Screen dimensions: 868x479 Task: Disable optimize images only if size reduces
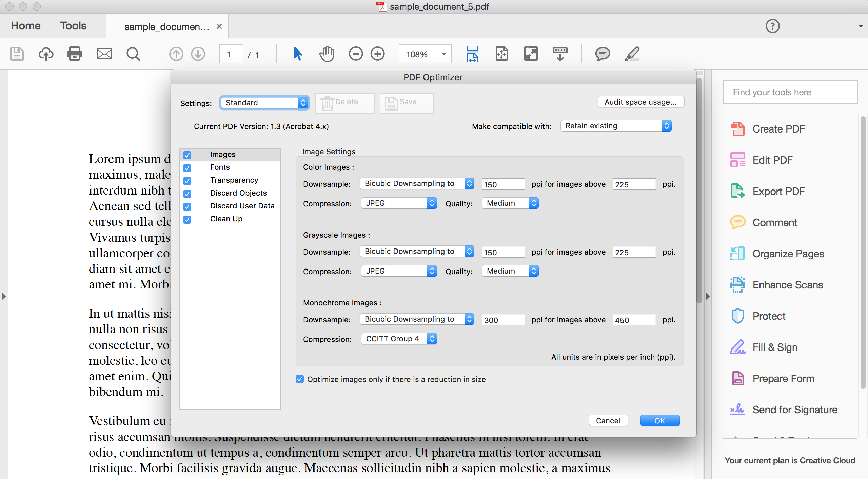coord(299,379)
